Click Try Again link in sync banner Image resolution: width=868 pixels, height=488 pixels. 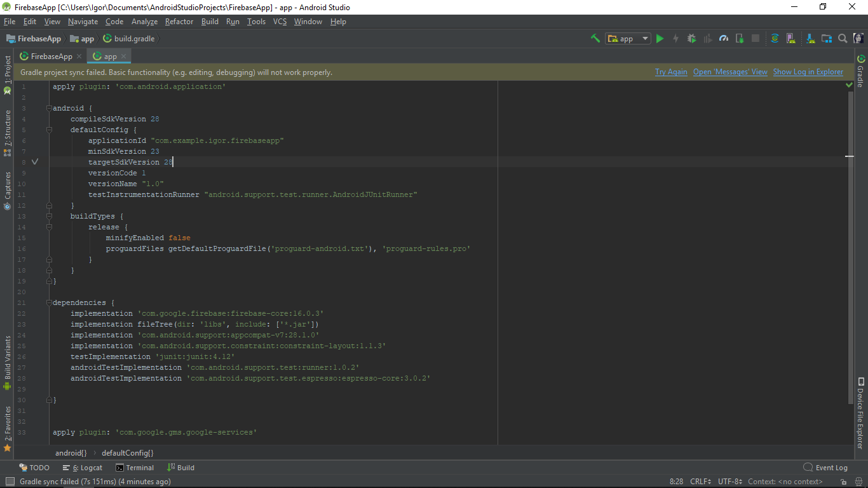pos(671,72)
